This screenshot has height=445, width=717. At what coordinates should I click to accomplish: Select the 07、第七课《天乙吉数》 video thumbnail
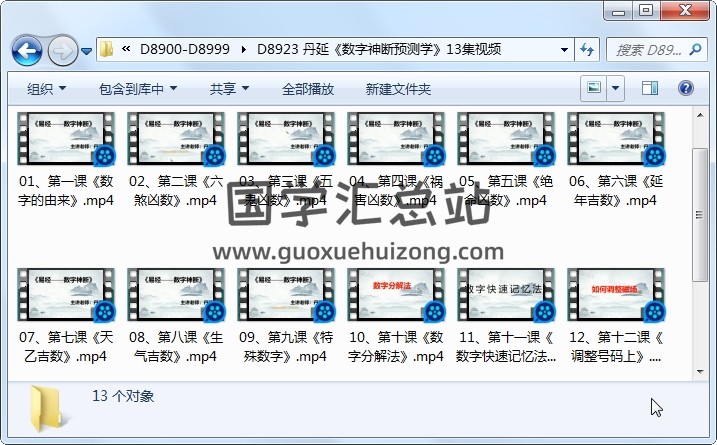[66, 295]
